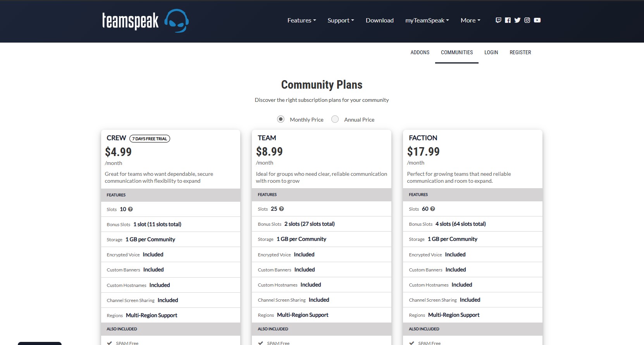Click help icon next to Slots 60
The height and width of the screenshot is (345, 644).
coord(432,209)
